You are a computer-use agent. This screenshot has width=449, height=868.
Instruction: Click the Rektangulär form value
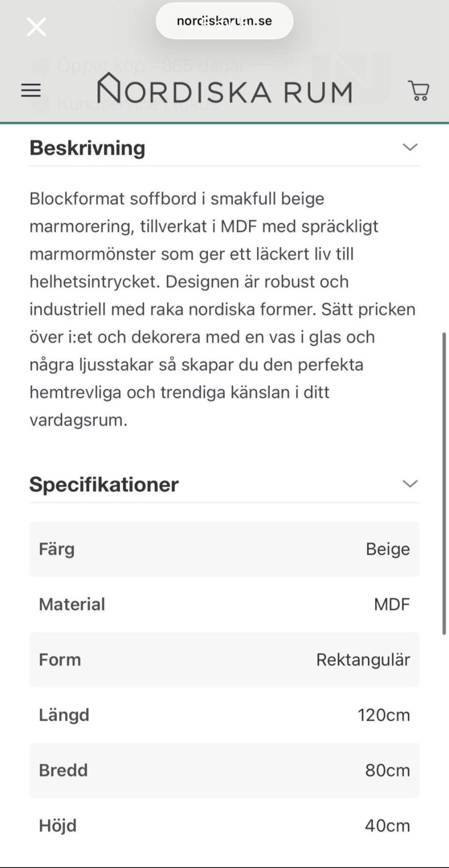click(363, 660)
